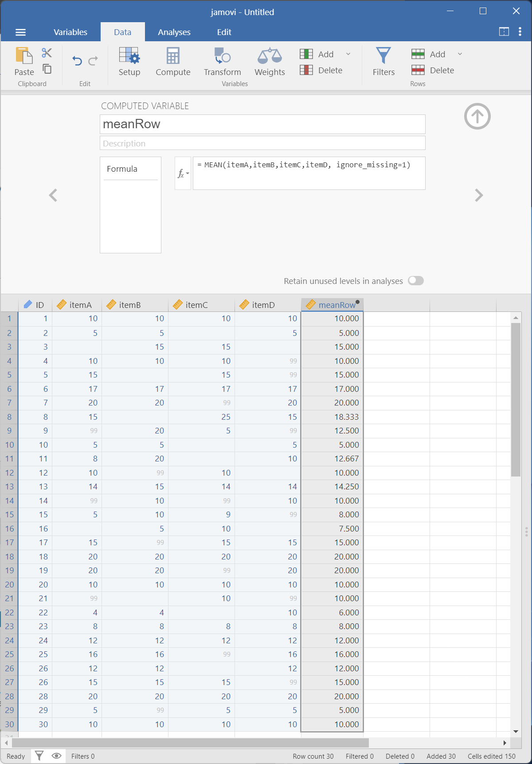532x764 pixels.
Task: Undo the last edit
Action: click(x=77, y=61)
